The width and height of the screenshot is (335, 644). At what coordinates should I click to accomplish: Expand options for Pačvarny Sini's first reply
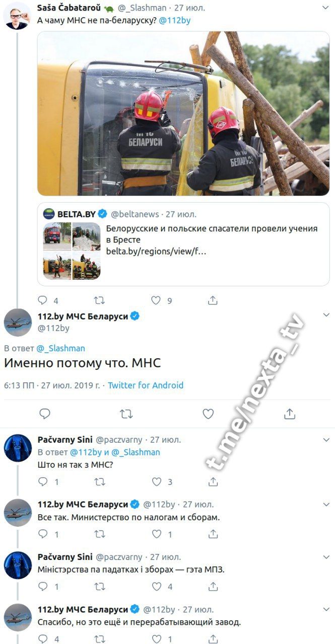click(x=325, y=439)
